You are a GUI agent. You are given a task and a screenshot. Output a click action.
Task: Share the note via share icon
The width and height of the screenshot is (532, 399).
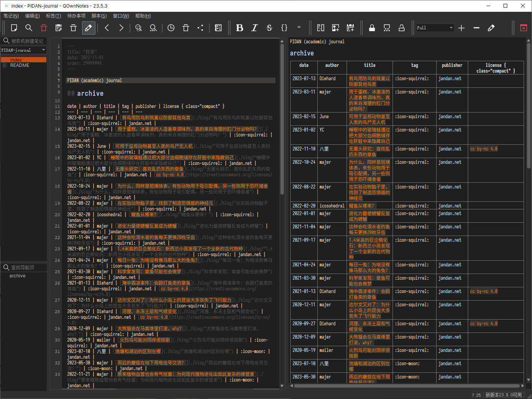coord(200,28)
